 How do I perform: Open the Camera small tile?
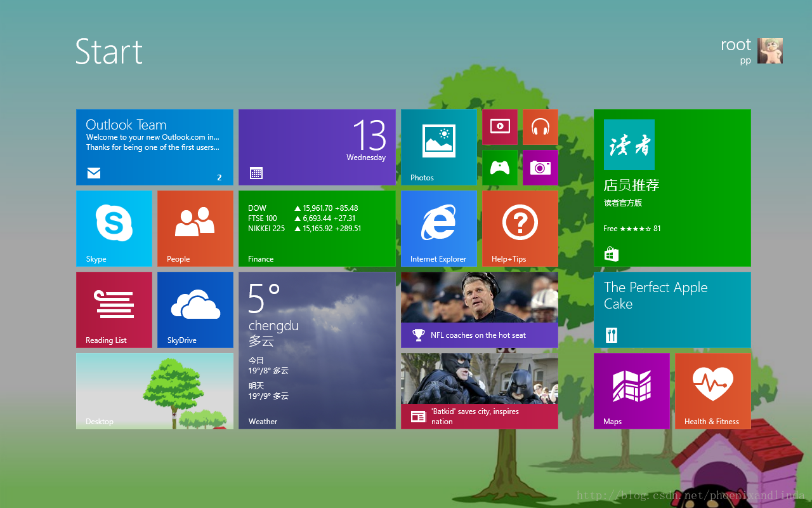pos(540,168)
